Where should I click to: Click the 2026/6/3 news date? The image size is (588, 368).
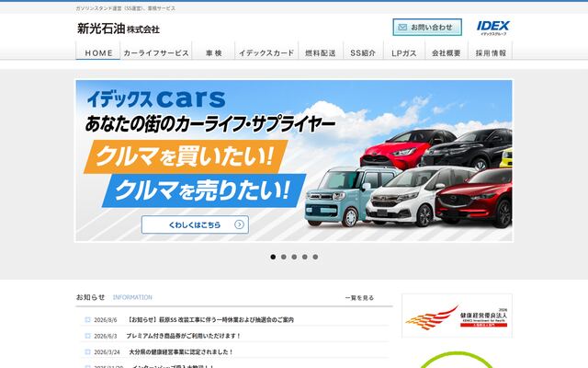(106, 336)
